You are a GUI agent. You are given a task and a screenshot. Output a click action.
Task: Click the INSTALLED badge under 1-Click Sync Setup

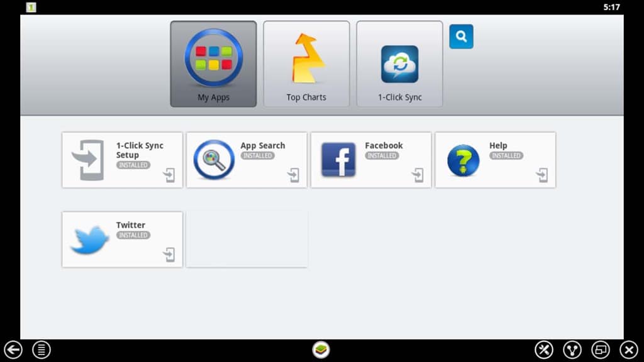(x=133, y=165)
